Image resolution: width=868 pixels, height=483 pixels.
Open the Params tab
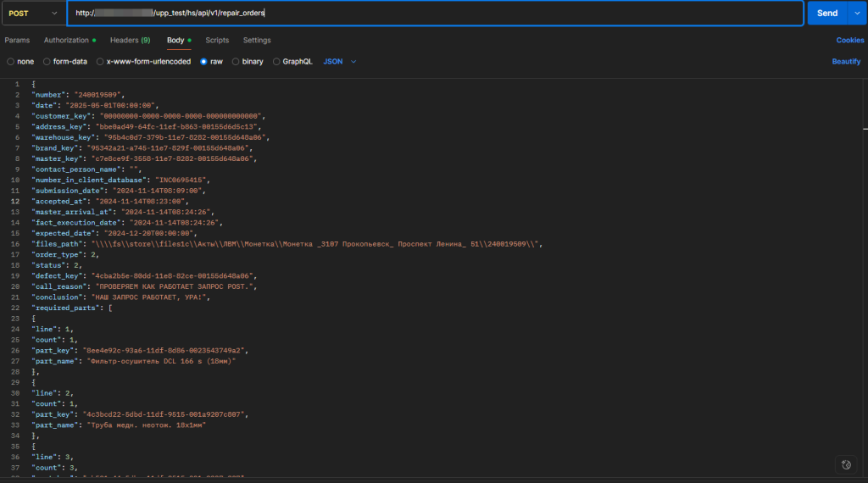tap(17, 40)
